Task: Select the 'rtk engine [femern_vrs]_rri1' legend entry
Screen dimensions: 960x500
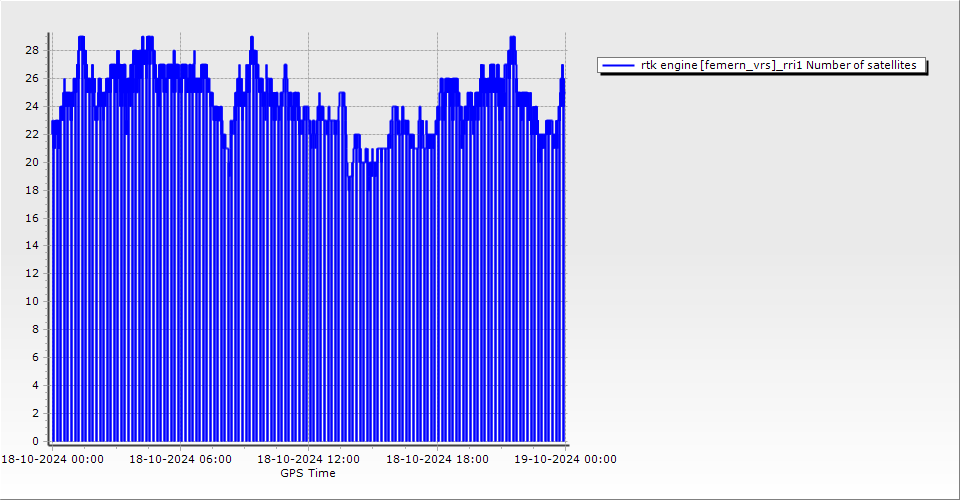Action: [722, 65]
